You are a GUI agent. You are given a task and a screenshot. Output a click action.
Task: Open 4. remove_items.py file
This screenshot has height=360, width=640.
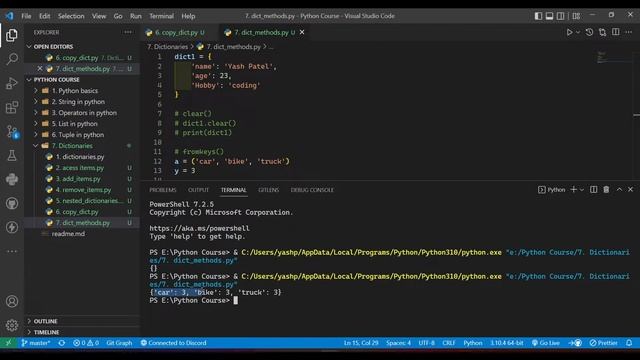tap(83, 190)
